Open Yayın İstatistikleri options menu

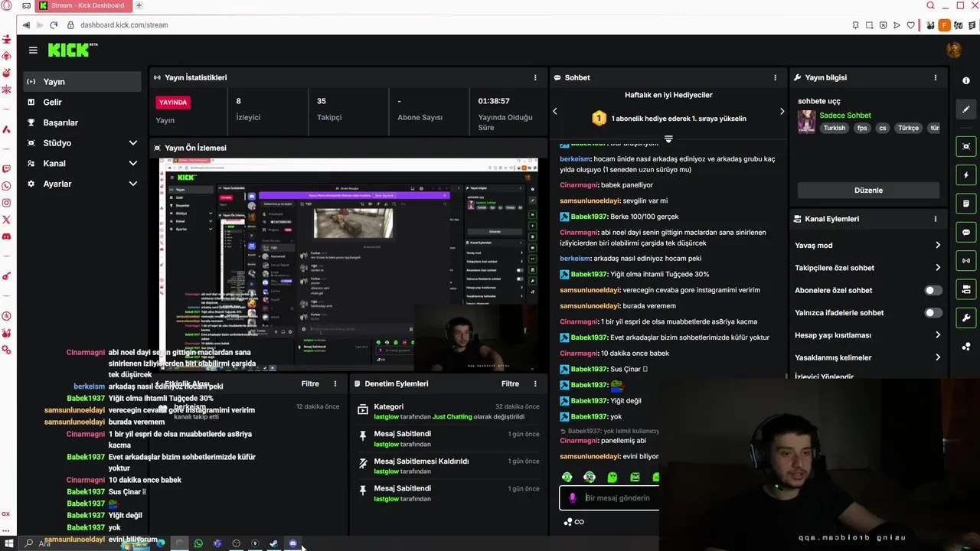tap(535, 77)
